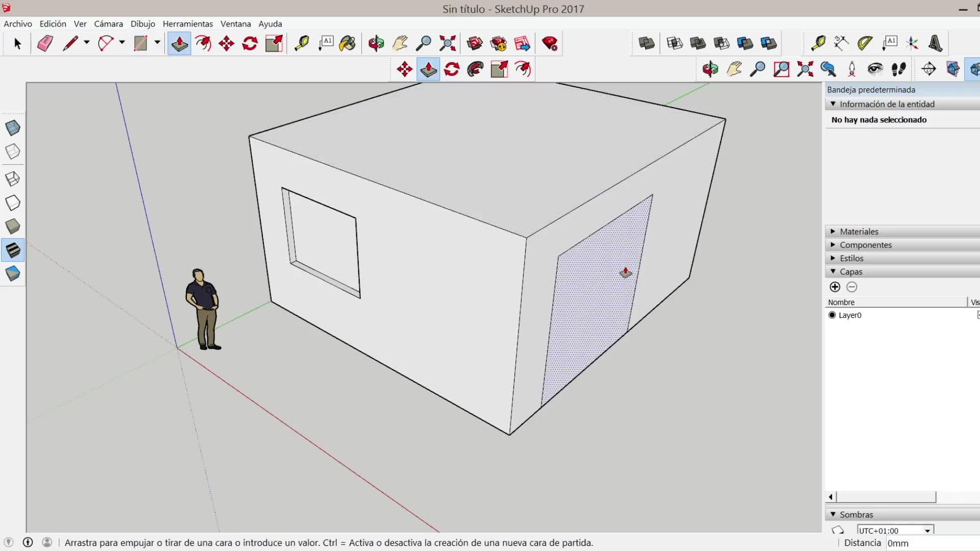Screen dimensions: 980x551
Task: Select the Eraser tool
Action: (x=45, y=43)
